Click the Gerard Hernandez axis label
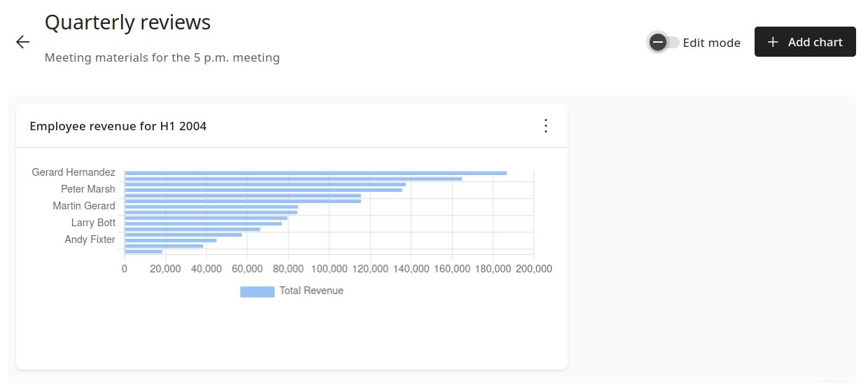This screenshot has height=383, width=868. (x=73, y=172)
